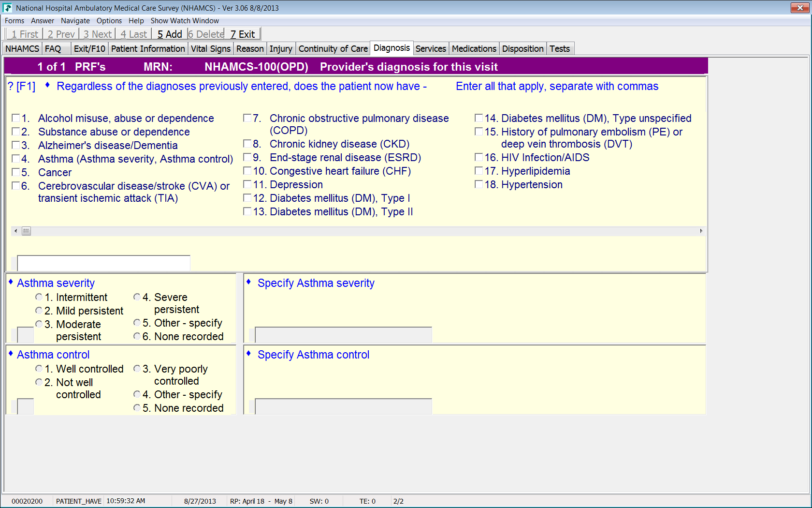
Task: Click the NHAMCS application icon in title bar
Action: [x=7, y=8]
